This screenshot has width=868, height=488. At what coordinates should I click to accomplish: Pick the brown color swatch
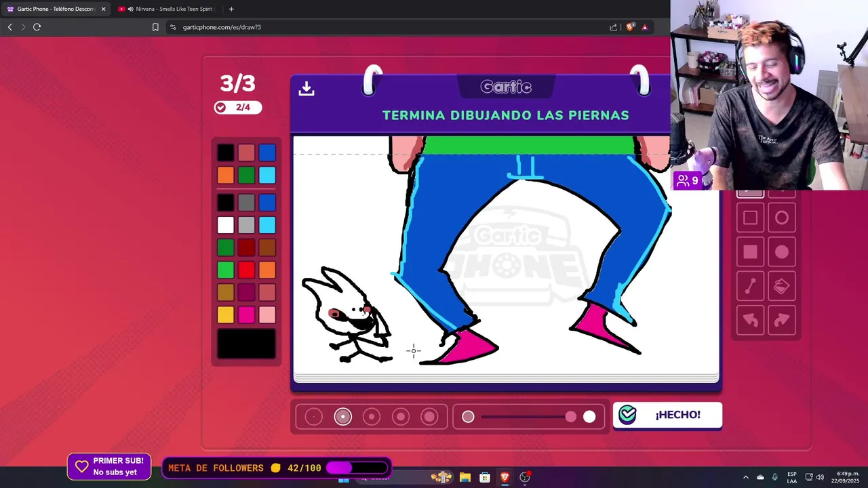click(x=267, y=247)
